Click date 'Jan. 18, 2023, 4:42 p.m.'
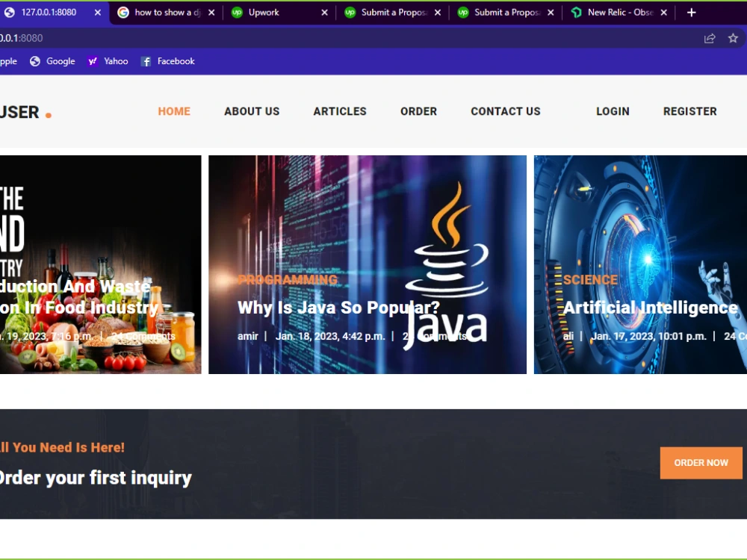747x560 pixels. point(330,336)
